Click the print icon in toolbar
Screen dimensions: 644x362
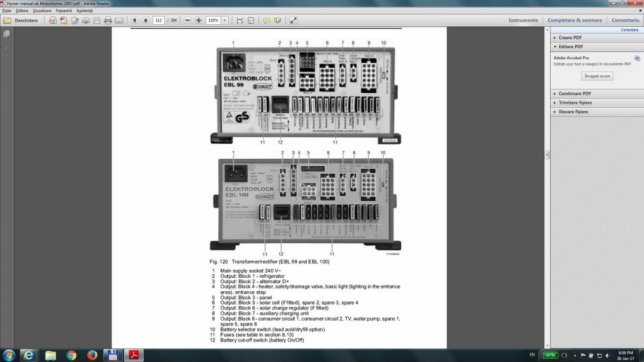[x=108, y=20]
